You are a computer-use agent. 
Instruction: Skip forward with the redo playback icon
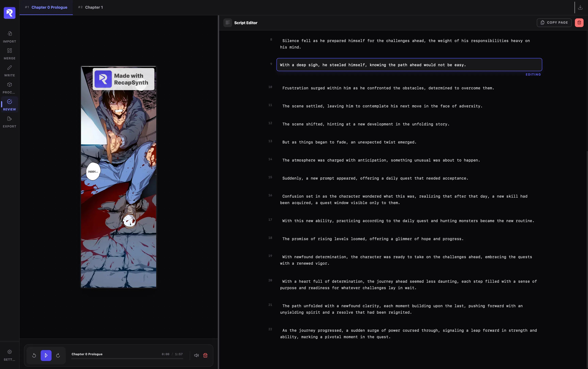coord(58,355)
